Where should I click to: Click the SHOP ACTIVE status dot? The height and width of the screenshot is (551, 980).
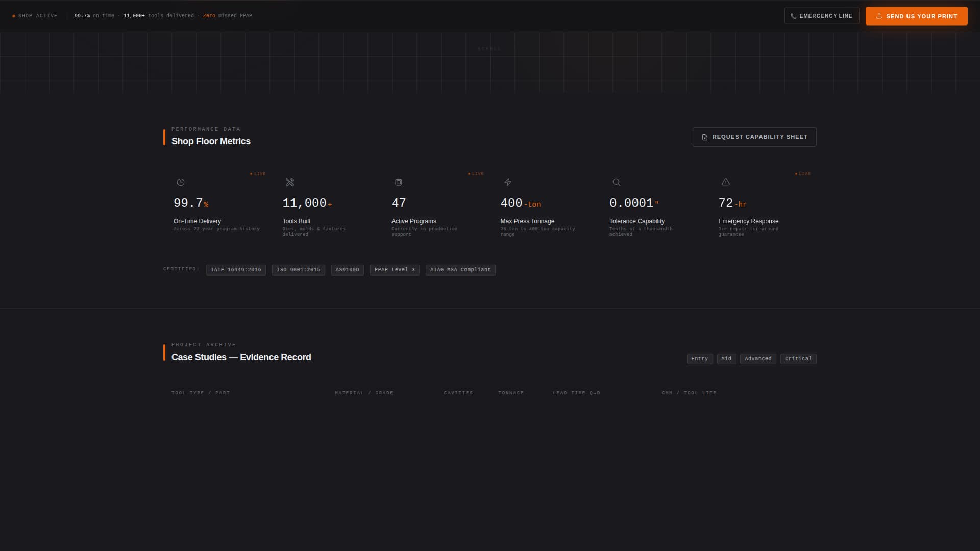click(x=14, y=16)
